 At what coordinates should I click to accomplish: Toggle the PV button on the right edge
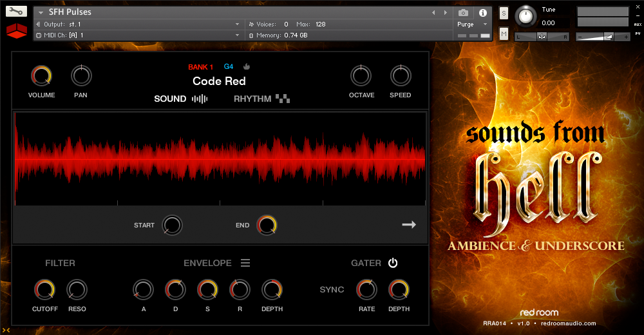point(638,33)
